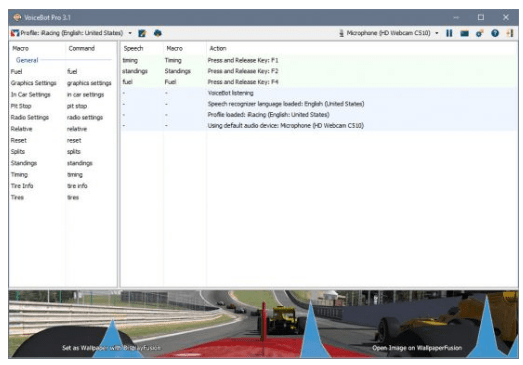This screenshot has height=365, width=523.
Task: Open VoiceBot settings gear icon
Action: click(480, 33)
